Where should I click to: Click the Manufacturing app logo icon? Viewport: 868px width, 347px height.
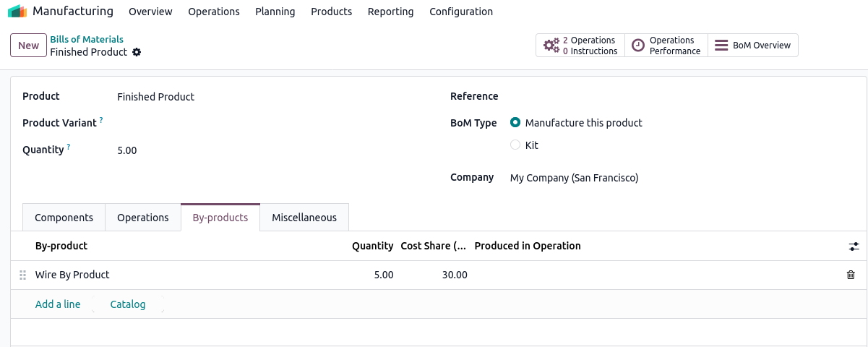[17, 12]
